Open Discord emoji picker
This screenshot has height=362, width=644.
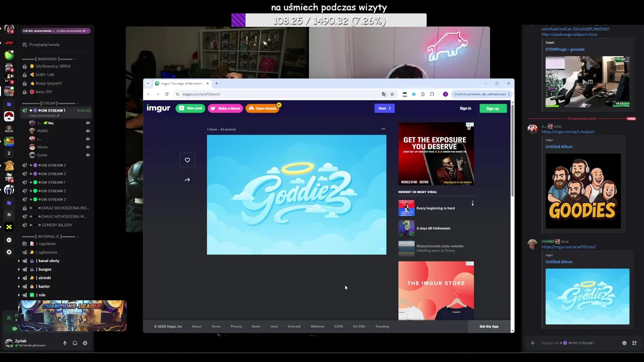624,343
